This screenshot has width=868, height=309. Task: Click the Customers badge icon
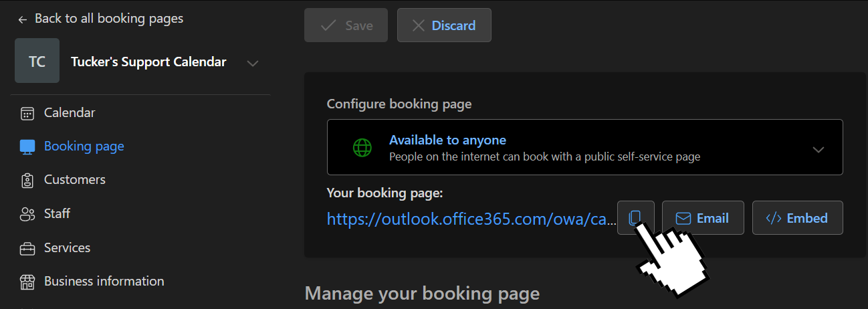tap(27, 180)
